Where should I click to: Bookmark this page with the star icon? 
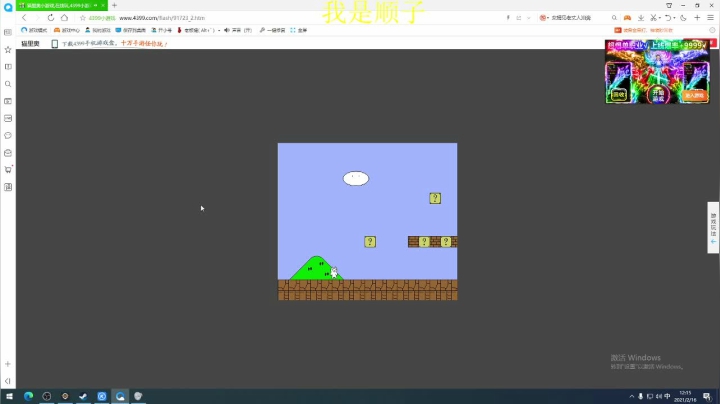pos(83,18)
